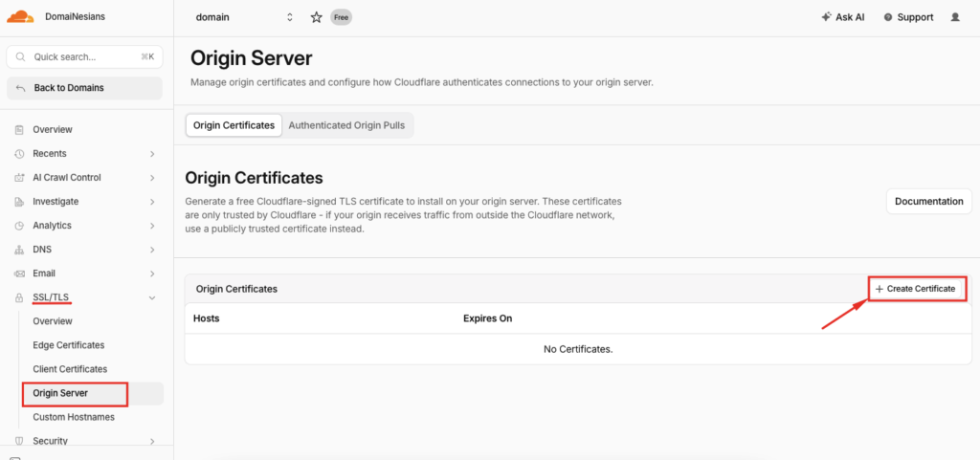The width and height of the screenshot is (980, 460).
Task: Expand the Security chevron
Action: (152, 441)
